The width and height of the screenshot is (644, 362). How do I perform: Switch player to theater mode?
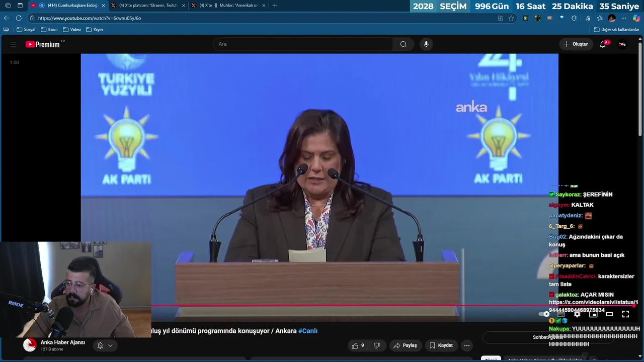point(609,314)
